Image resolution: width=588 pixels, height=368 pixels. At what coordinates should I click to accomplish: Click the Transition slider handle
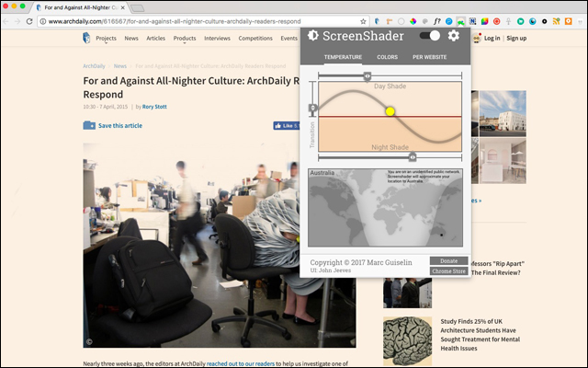pyautogui.click(x=312, y=109)
